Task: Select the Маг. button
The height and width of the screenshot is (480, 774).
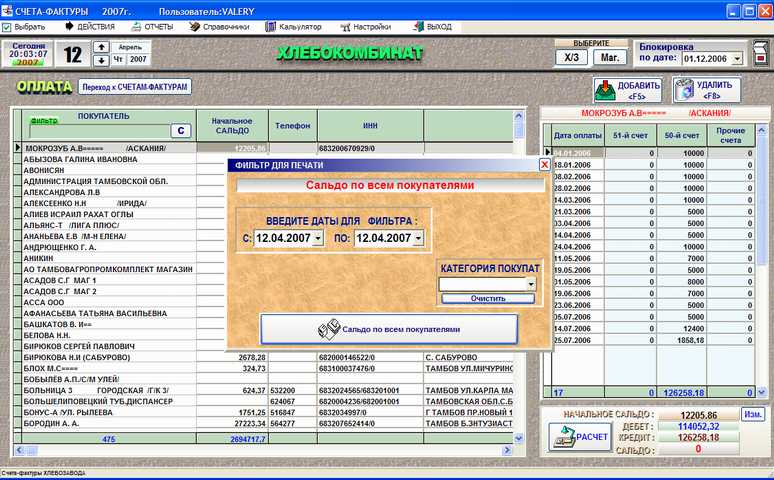Action: click(610, 57)
